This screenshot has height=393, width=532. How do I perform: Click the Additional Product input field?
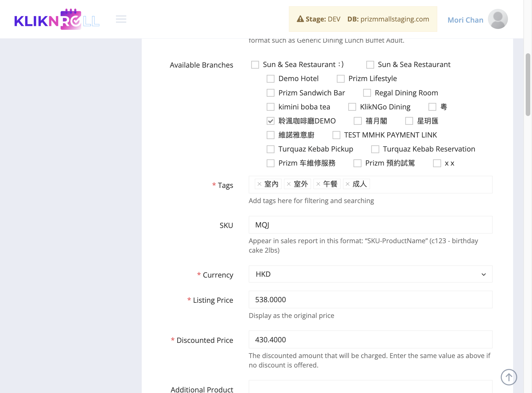[x=371, y=387]
